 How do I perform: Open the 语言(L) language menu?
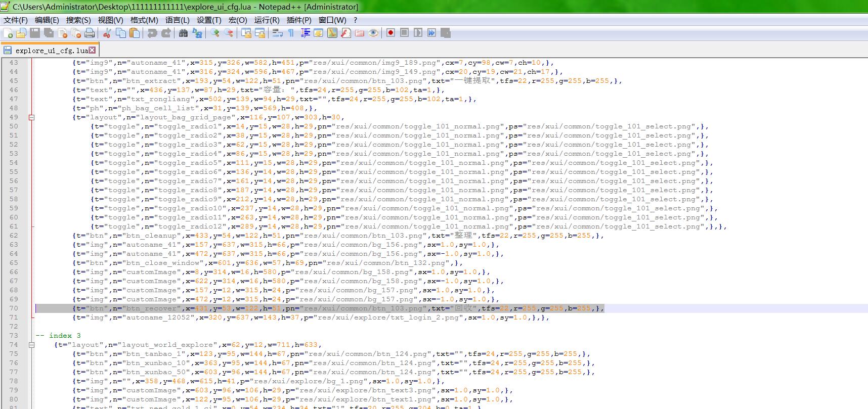pos(177,20)
